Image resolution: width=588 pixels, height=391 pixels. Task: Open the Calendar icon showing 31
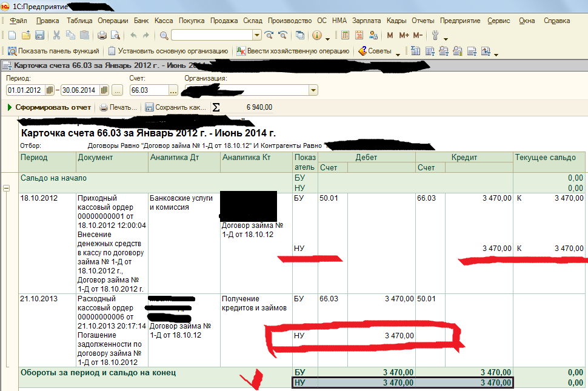pyautogui.click(x=359, y=35)
